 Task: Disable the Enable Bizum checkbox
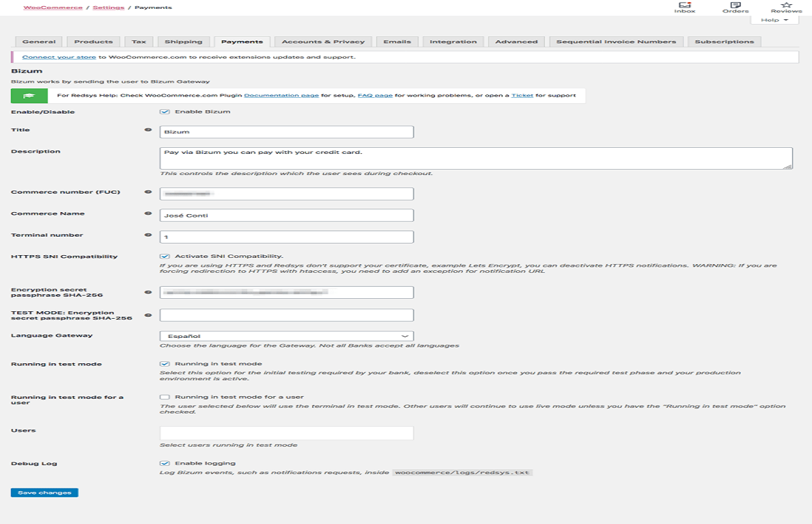pos(164,111)
